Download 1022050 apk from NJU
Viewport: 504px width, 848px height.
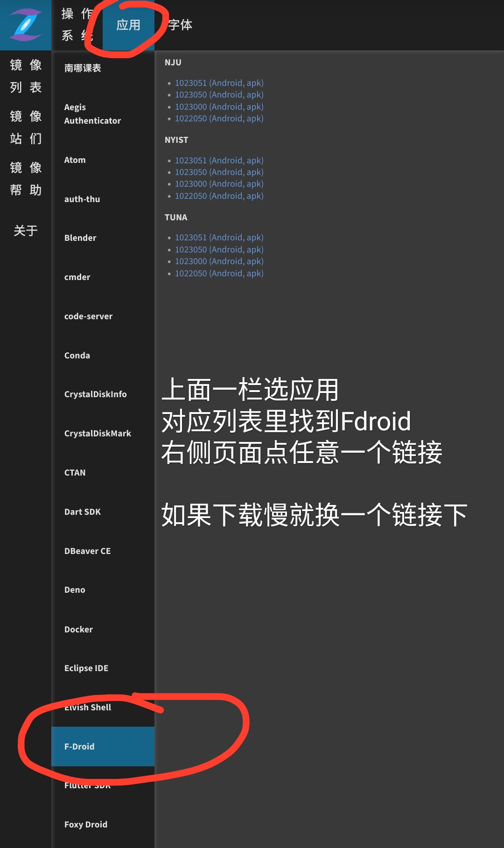[x=219, y=118]
